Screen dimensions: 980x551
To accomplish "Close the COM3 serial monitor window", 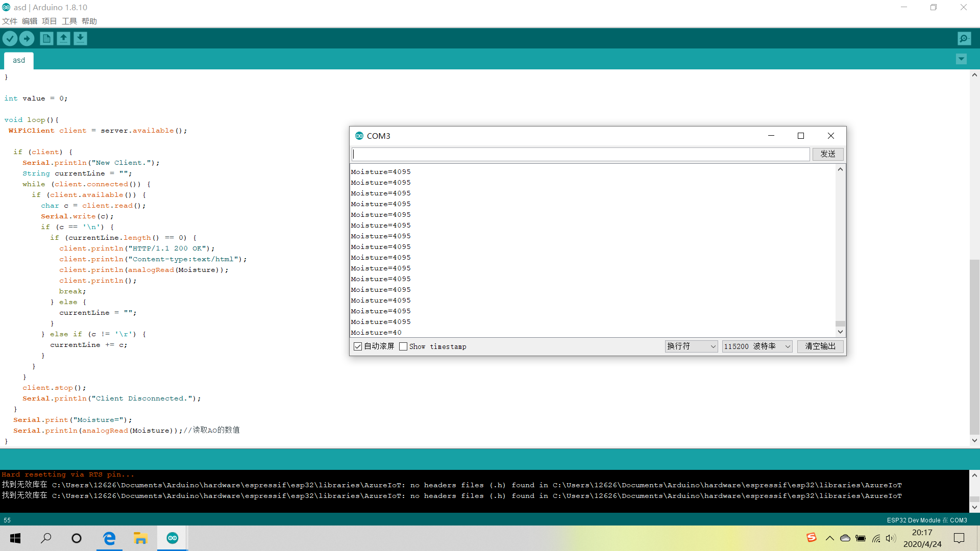I will click(x=831, y=136).
